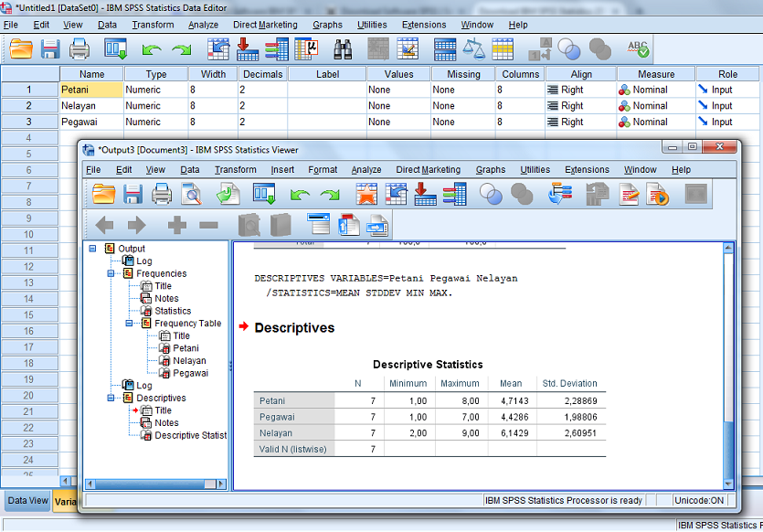Open Extensions menu in Viewer window
Screen dimensions: 763x532
(587, 169)
